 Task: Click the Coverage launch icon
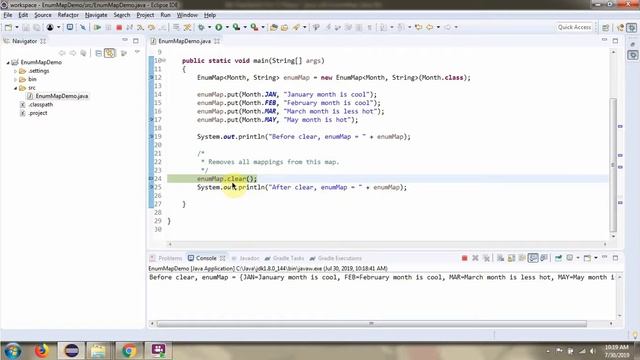click(x=236, y=27)
